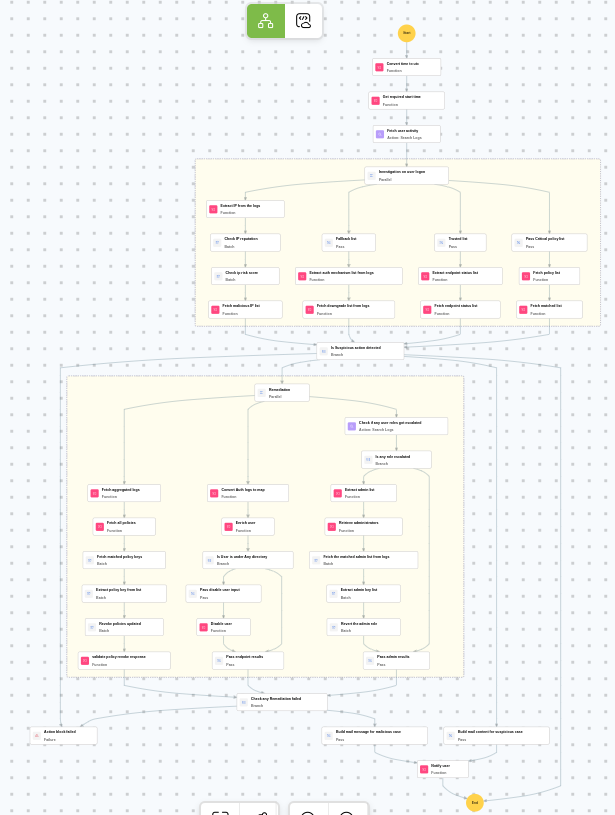Click the Fetch aggregated logs function icon
The height and width of the screenshot is (815, 615).
coord(95,493)
